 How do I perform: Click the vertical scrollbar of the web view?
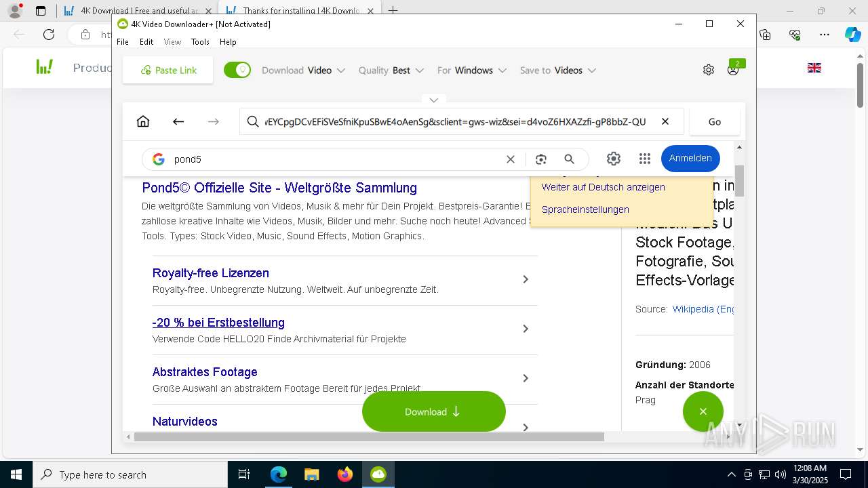(739, 181)
